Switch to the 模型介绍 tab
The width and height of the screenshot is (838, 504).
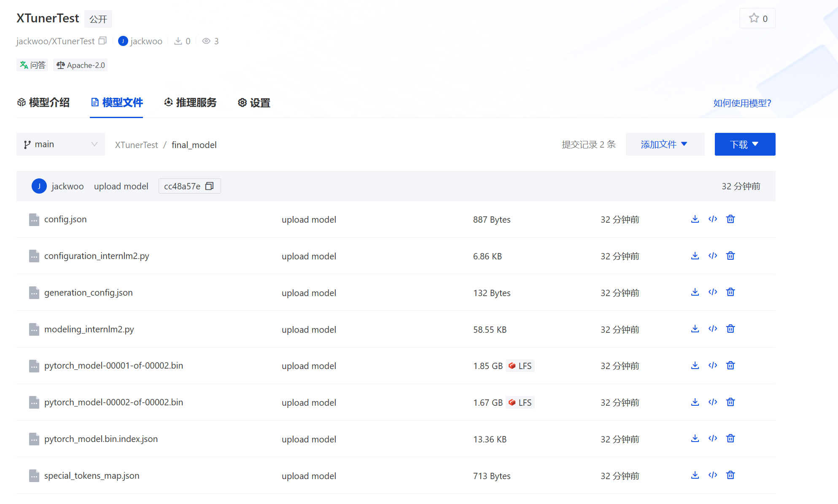point(43,102)
